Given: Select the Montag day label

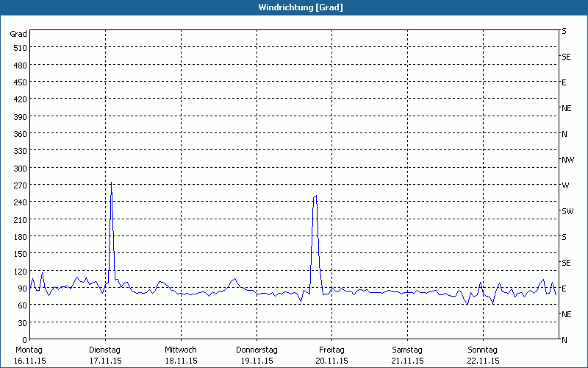Looking at the screenshot, I should pos(29,350).
